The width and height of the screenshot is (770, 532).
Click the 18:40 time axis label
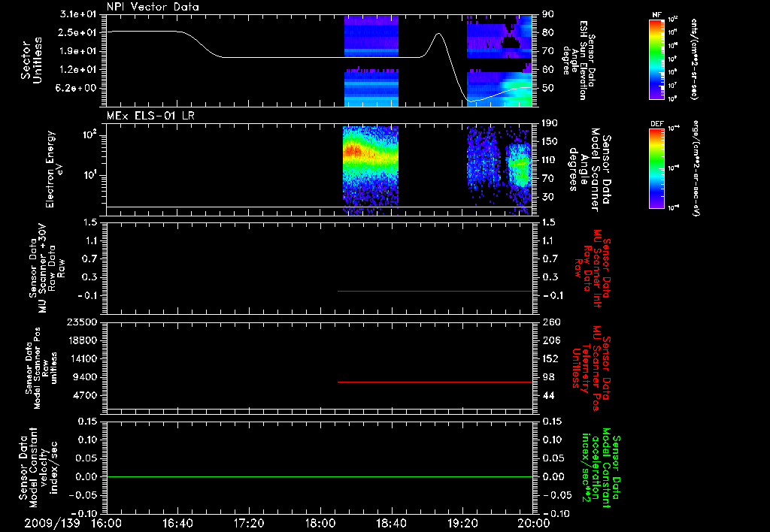tap(391, 523)
